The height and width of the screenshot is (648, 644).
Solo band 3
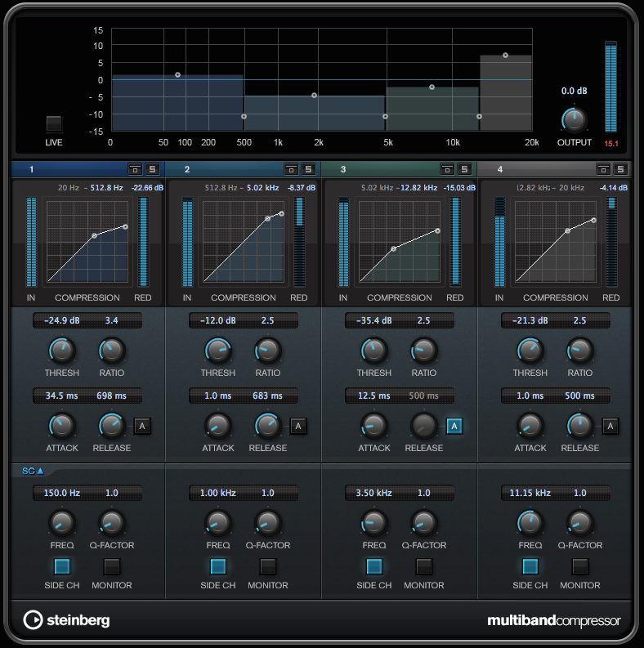(x=464, y=169)
